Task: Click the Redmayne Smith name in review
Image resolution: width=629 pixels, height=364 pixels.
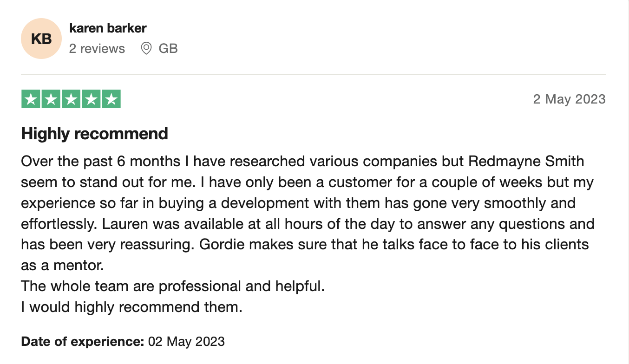Action: point(526,162)
